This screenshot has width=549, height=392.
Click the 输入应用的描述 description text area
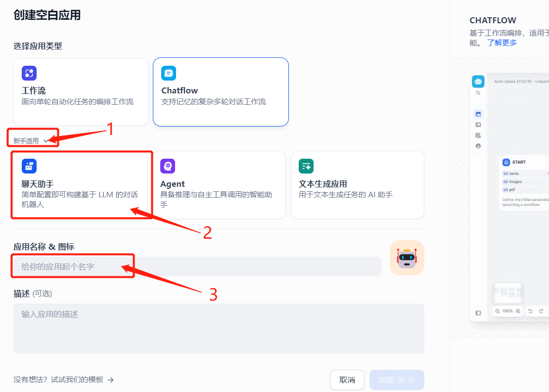tap(219, 328)
